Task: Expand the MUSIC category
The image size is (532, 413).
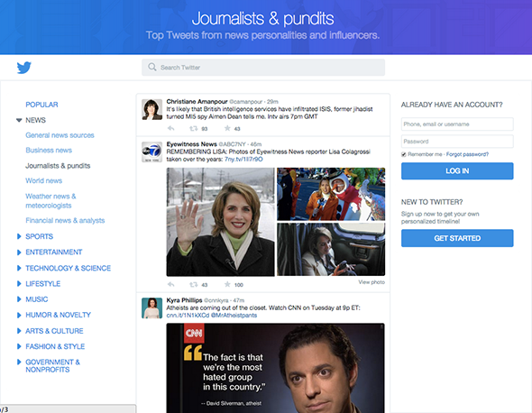Action: [x=19, y=299]
